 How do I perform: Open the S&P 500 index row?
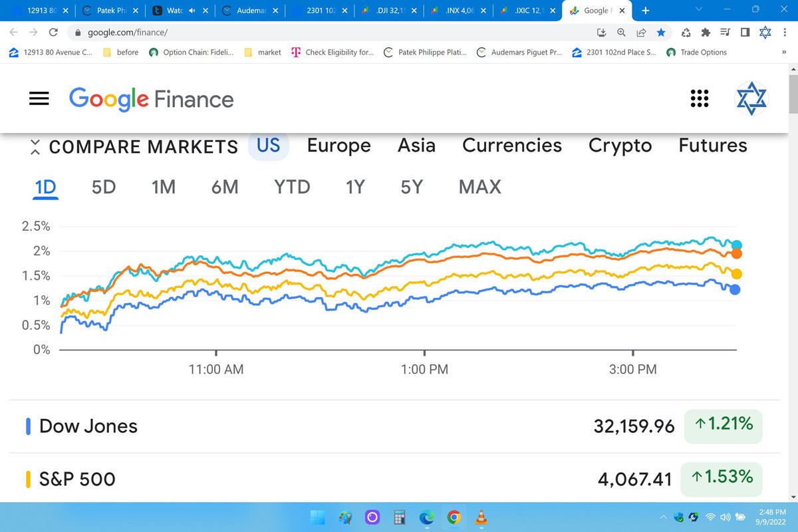[x=394, y=477]
